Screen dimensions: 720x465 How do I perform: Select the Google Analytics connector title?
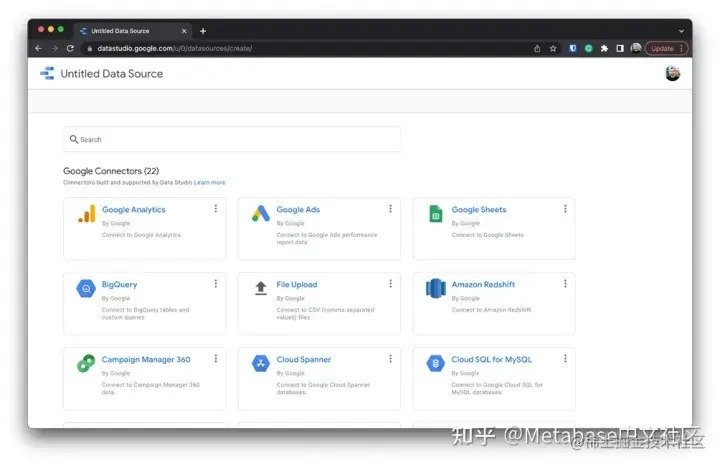(x=134, y=209)
